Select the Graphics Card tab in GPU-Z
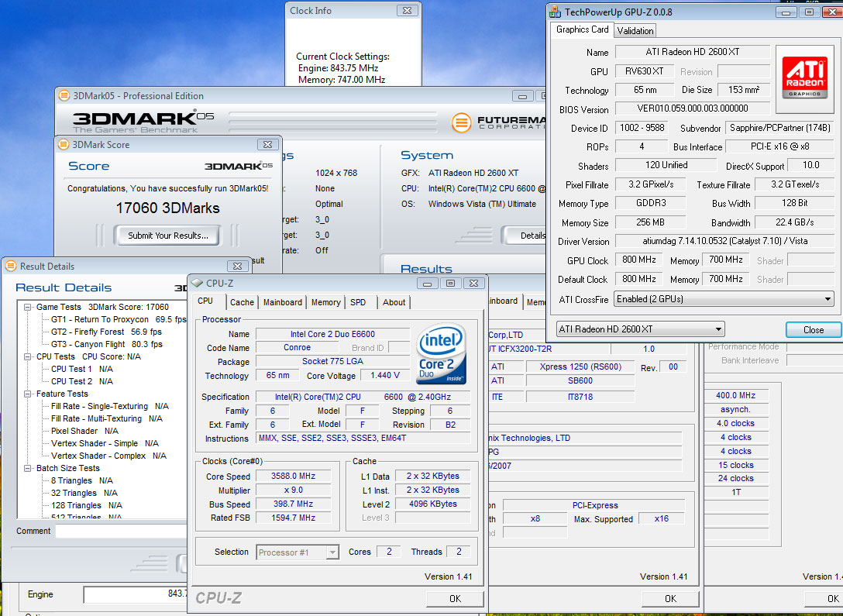 tap(582, 29)
